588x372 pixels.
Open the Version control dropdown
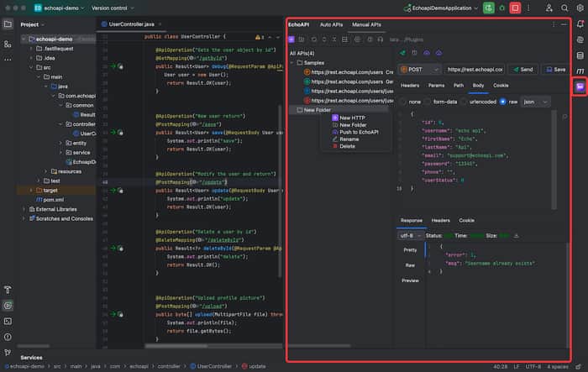(113, 8)
